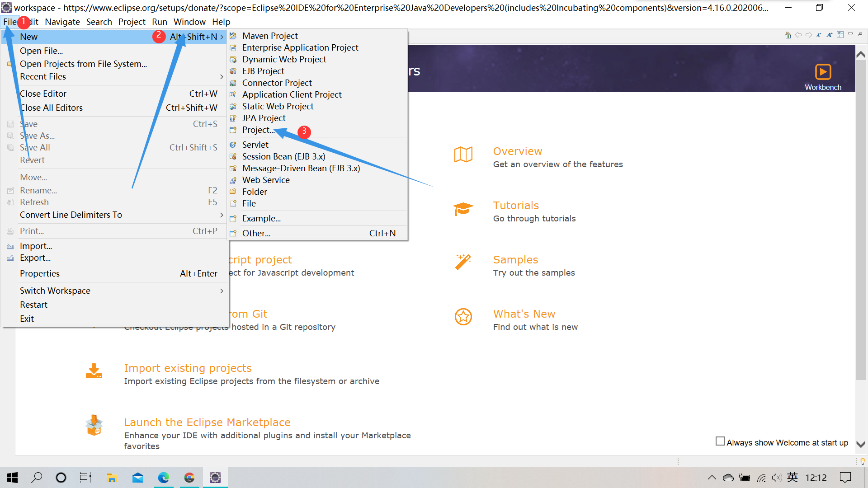Toggle Always show Welcome at start up

(720, 441)
